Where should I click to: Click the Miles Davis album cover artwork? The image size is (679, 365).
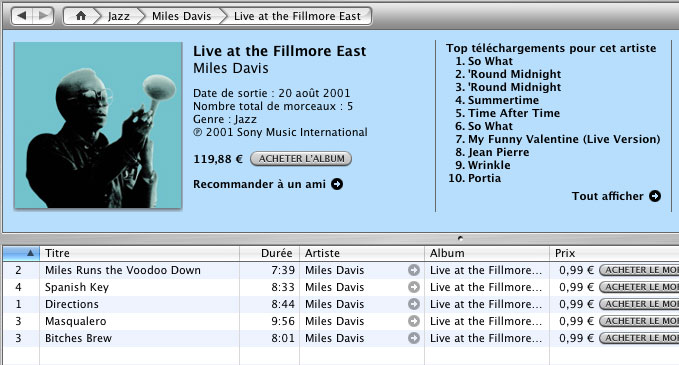[98, 125]
